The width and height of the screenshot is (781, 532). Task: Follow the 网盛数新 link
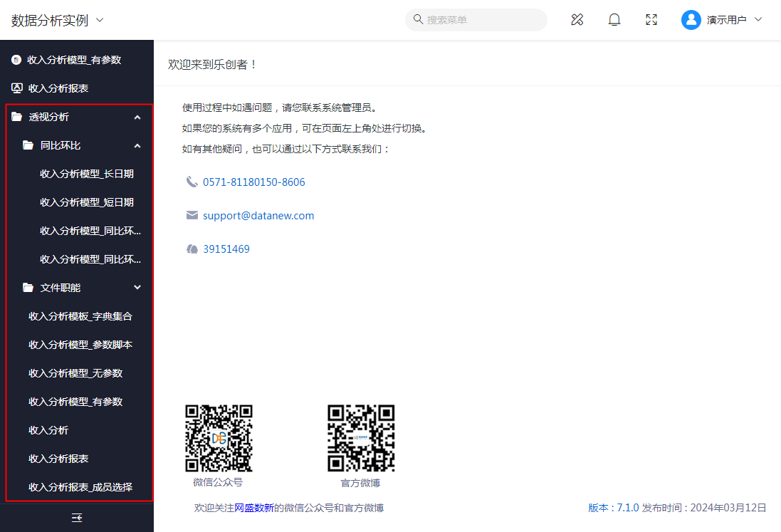point(254,508)
